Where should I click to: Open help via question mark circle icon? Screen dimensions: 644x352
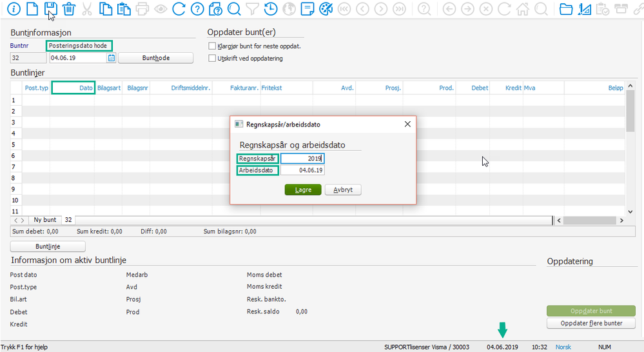coord(197,8)
